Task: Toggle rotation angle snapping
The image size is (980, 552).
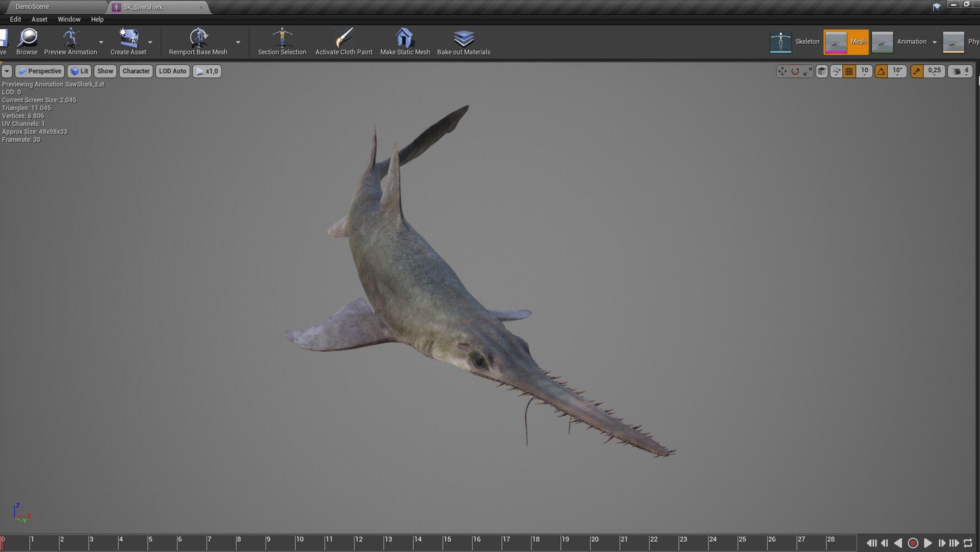Action: (x=881, y=71)
